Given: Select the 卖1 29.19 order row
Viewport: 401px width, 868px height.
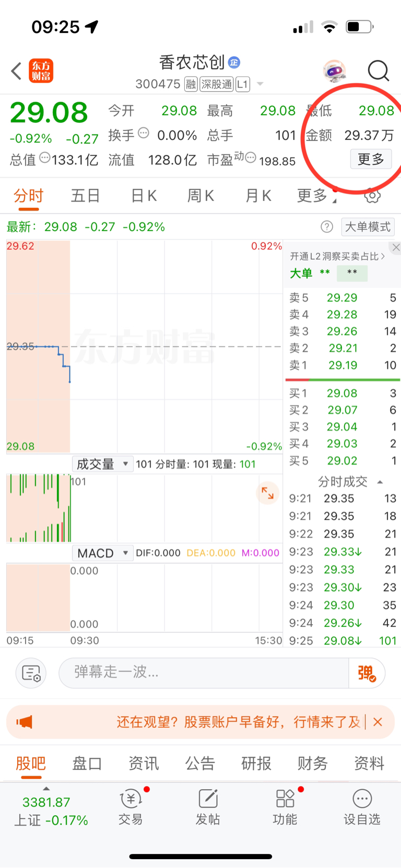Looking at the screenshot, I should 343,365.
